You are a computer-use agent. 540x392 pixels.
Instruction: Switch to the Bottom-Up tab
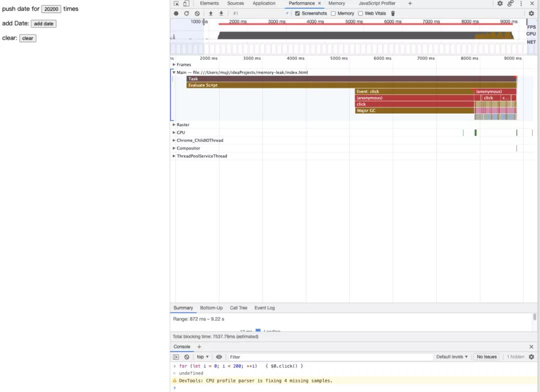(x=211, y=308)
